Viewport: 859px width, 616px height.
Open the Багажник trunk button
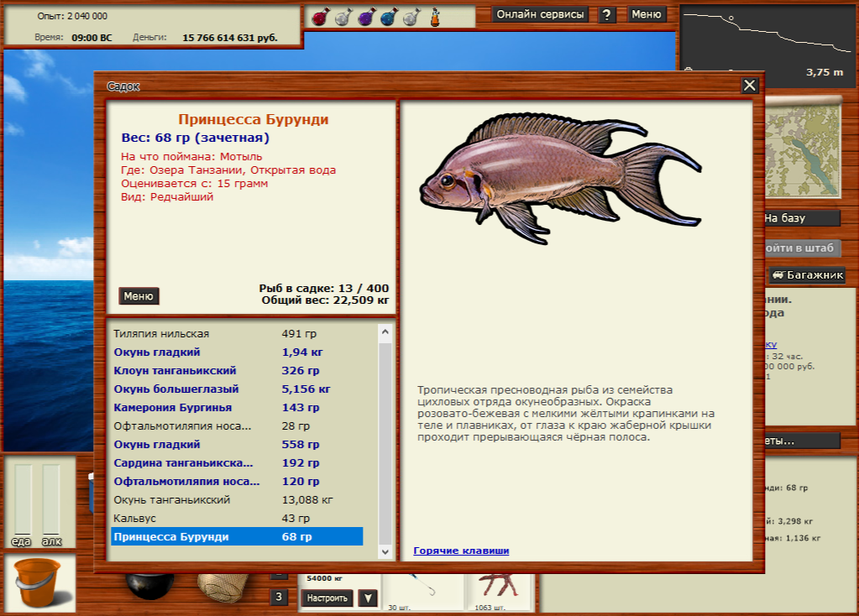pyautogui.click(x=808, y=275)
